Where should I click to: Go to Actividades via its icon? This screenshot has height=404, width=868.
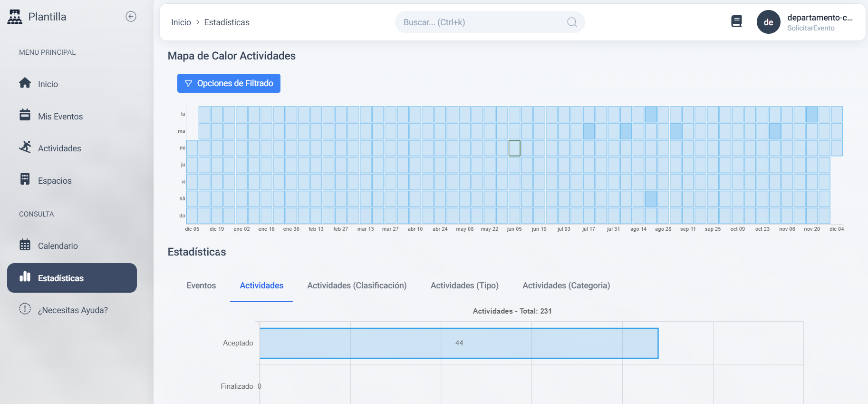25,147
